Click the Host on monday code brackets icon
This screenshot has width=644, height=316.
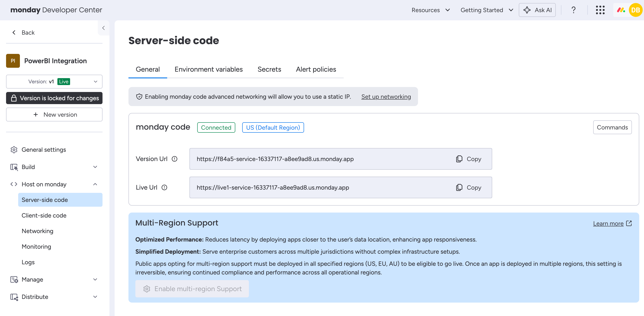[14, 184]
